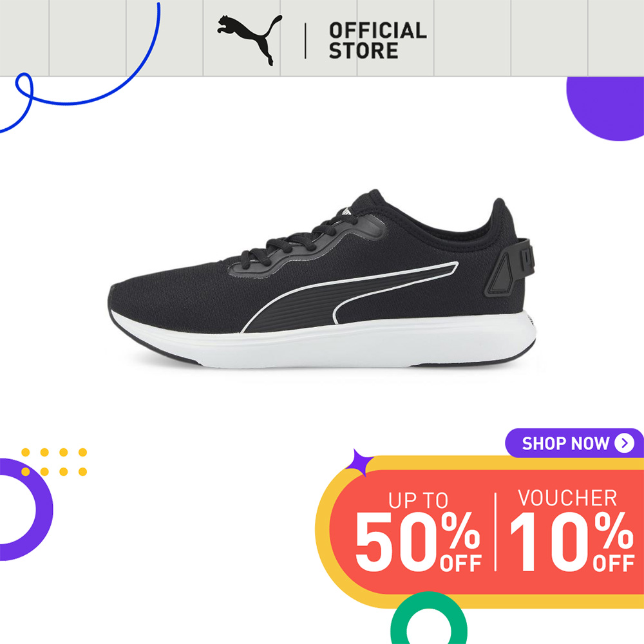Image resolution: width=644 pixels, height=644 pixels.
Task: Click the purple semicircle at top right
Action: [605, 109]
